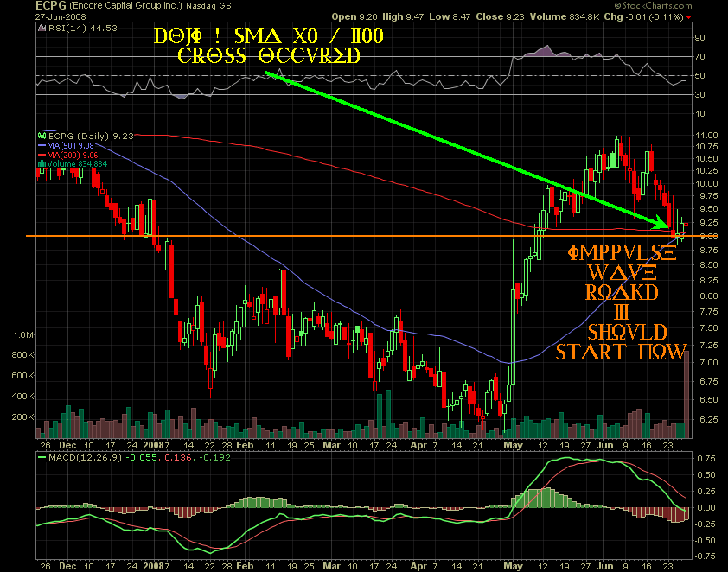Viewport: 728px width, 572px height.
Task: Click the 1.0M volume axis label
Action: [x=23, y=335]
